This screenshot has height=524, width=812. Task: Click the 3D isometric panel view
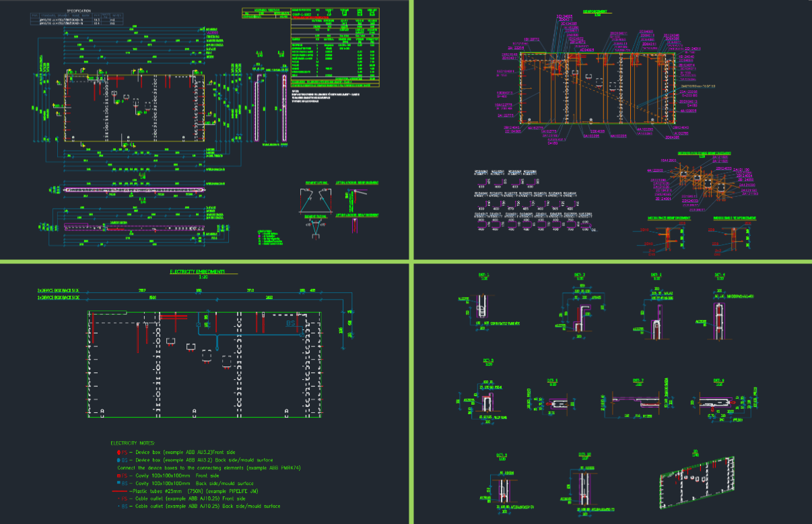click(696, 481)
